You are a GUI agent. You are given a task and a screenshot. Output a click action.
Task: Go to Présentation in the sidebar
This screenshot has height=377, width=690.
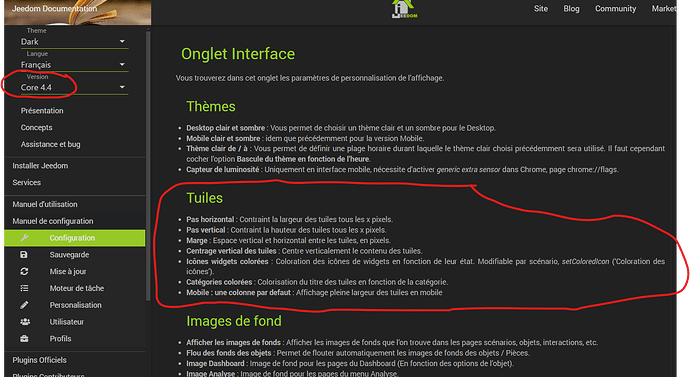pos(42,111)
